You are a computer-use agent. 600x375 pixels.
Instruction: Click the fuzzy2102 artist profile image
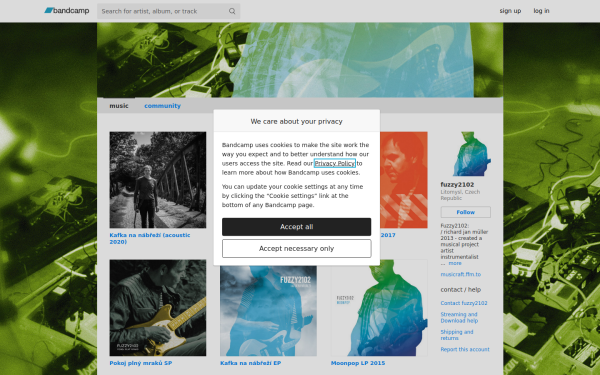click(466, 154)
